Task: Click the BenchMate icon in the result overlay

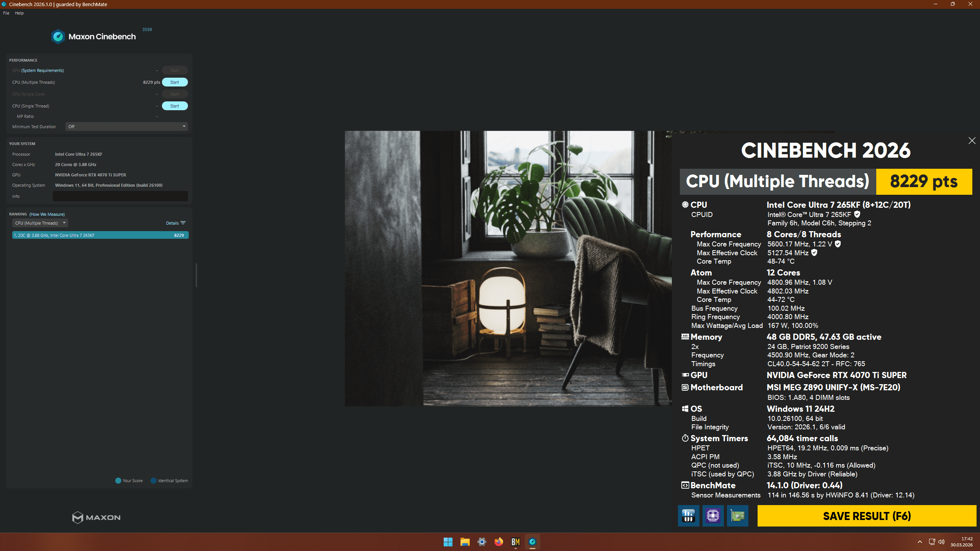Action: point(685,485)
